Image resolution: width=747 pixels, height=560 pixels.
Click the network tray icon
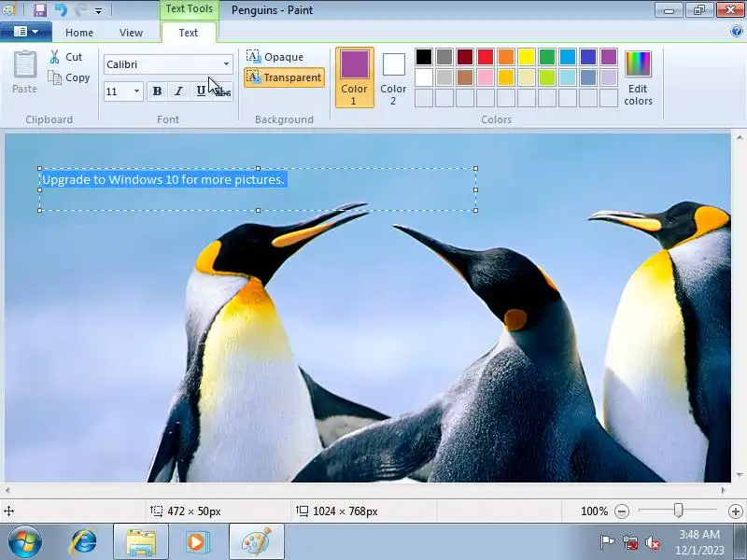[629, 543]
